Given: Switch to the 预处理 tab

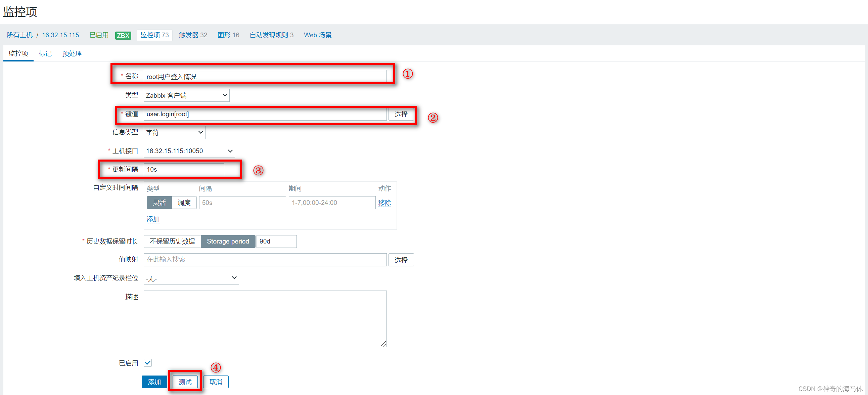Looking at the screenshot, I should coord(72,54).
